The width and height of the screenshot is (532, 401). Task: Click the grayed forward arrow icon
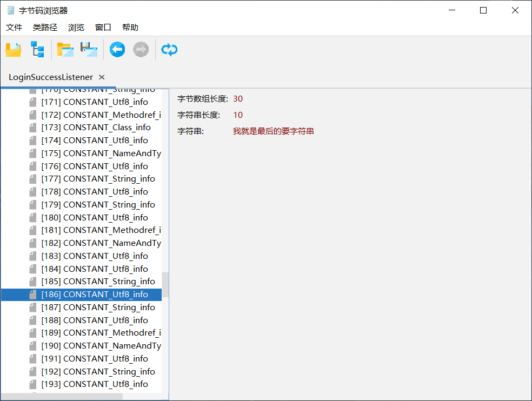(x=141, y=49)
